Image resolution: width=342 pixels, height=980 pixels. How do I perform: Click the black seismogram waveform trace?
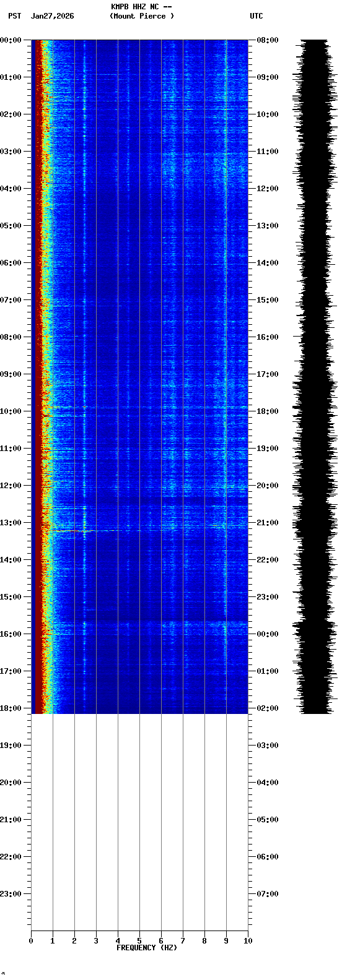(315, 377)
